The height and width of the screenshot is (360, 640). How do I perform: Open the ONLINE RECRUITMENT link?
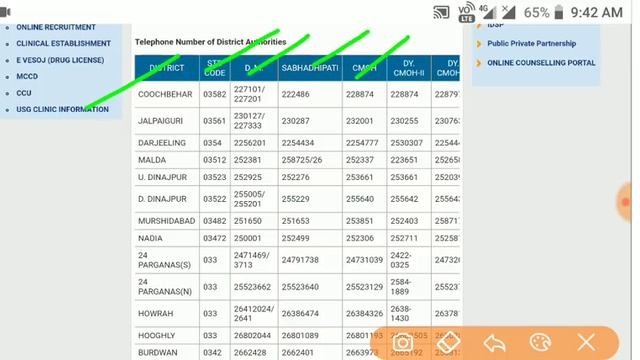56,27
